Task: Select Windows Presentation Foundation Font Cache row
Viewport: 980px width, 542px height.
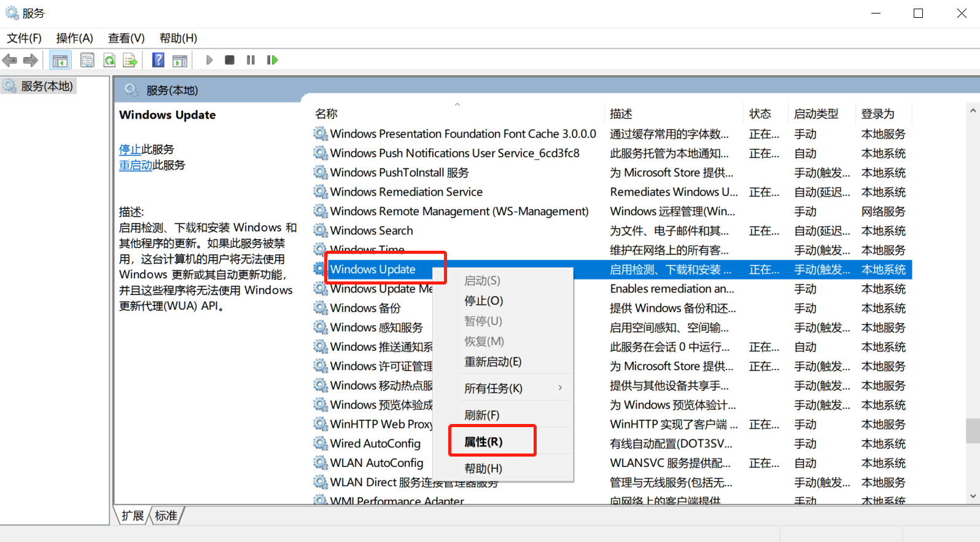Action: 612,134
